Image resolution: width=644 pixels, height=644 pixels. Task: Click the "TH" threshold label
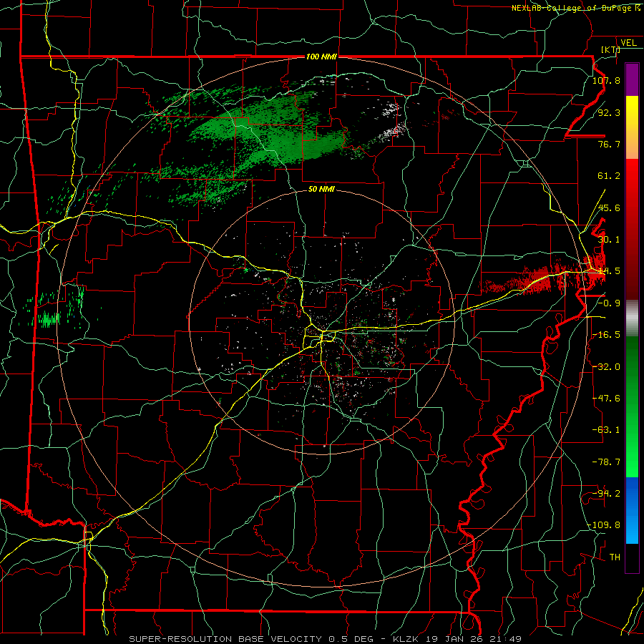(x=615, y=557)
